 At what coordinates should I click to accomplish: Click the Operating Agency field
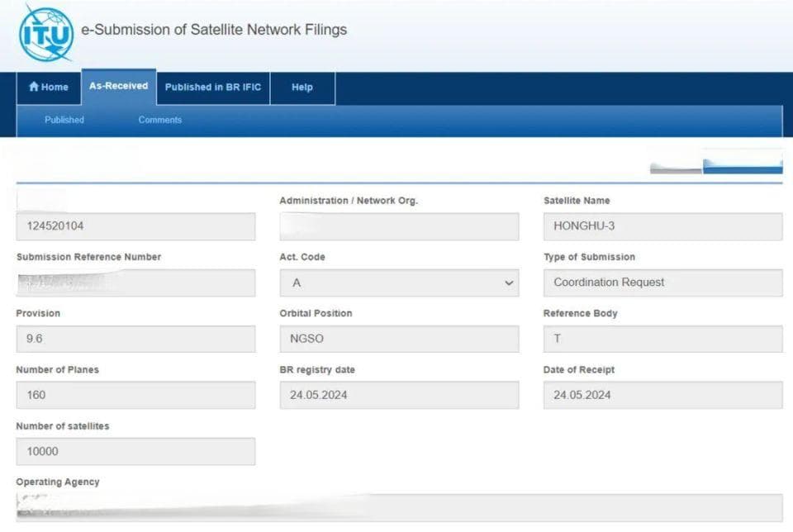[x=400, y=508]
